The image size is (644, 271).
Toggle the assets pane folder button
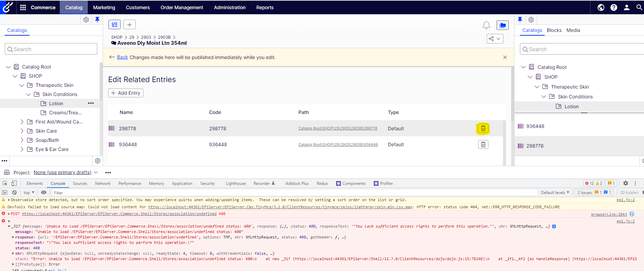click(502, 25)
